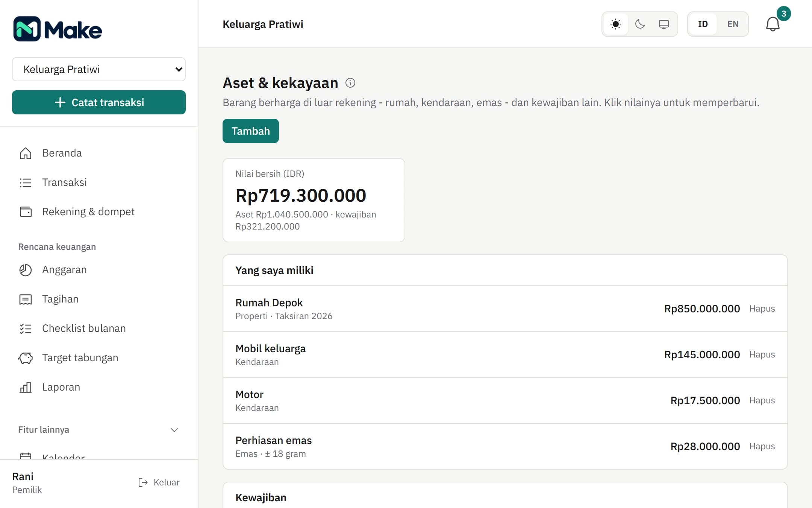
Task: Click the Tagihan bill icon
Action: tap(26, 299)
